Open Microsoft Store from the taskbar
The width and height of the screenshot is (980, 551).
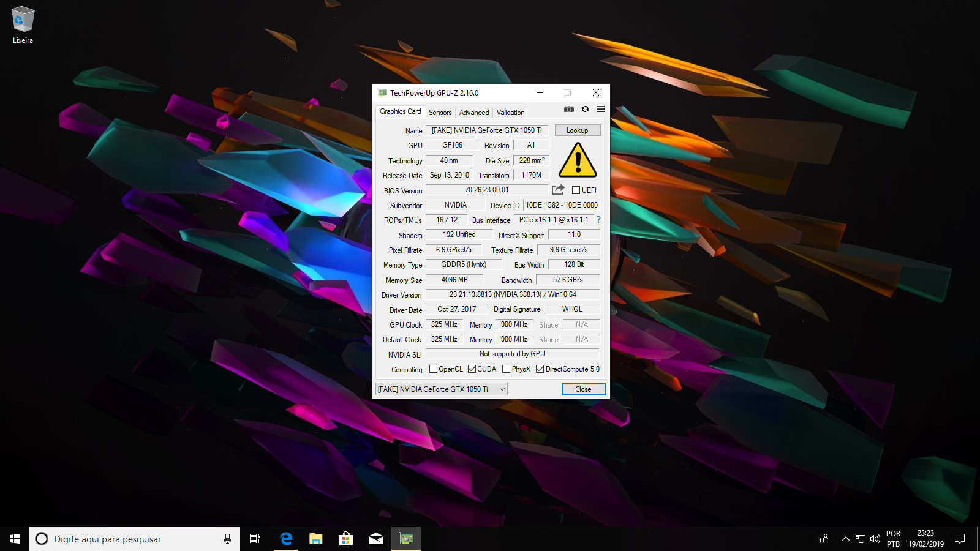tap(345, 539)
